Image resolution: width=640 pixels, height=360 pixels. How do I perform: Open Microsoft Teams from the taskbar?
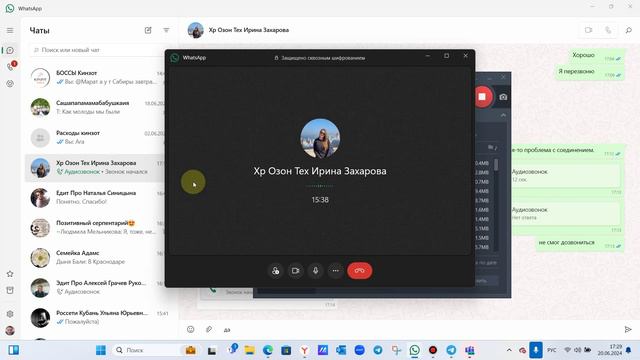pos(469,350)
